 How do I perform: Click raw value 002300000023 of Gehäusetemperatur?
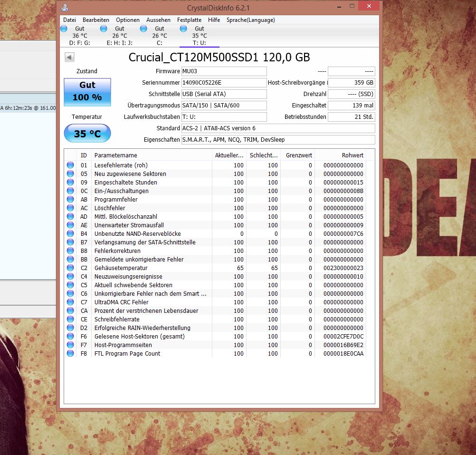[343, 268]
